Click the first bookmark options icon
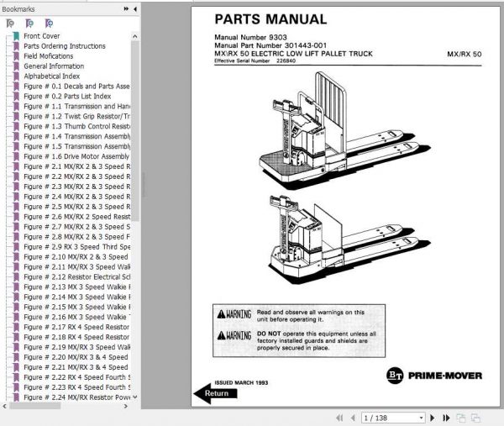Screen dimensions: 504x426 click(10, 24)
